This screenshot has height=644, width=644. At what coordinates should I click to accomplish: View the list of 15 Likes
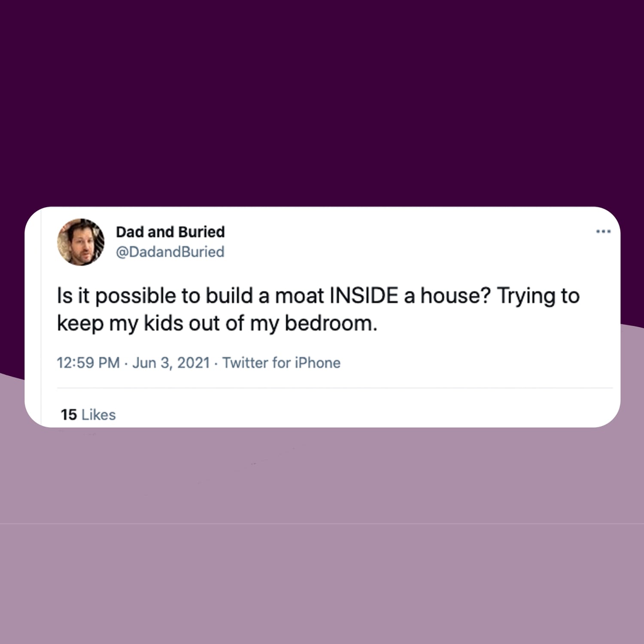coord(88,415)
